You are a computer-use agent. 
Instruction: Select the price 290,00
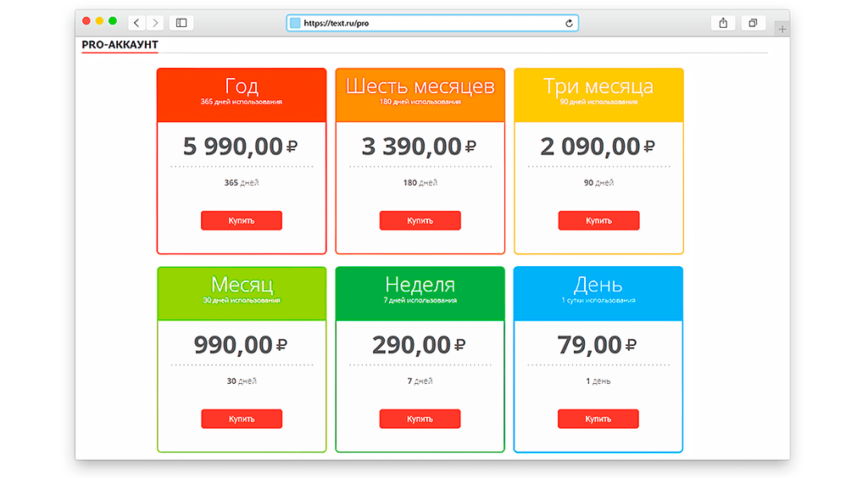[x=419, y=345]
